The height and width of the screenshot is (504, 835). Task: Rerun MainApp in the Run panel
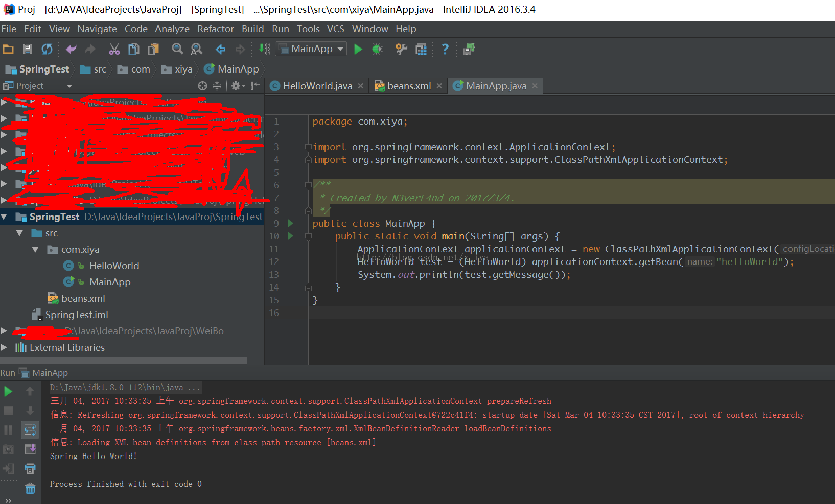click(8, 392)
